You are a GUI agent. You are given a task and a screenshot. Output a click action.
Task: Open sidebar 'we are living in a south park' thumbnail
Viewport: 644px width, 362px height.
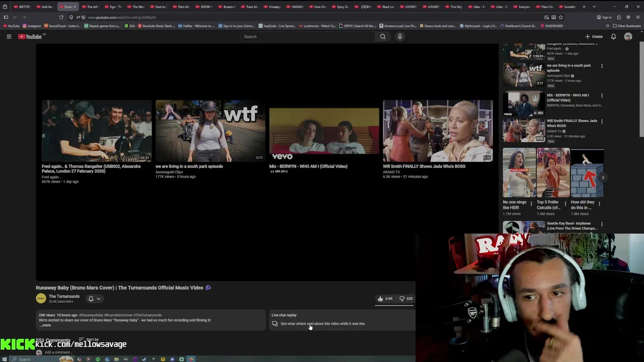click(x=524, y=75)
